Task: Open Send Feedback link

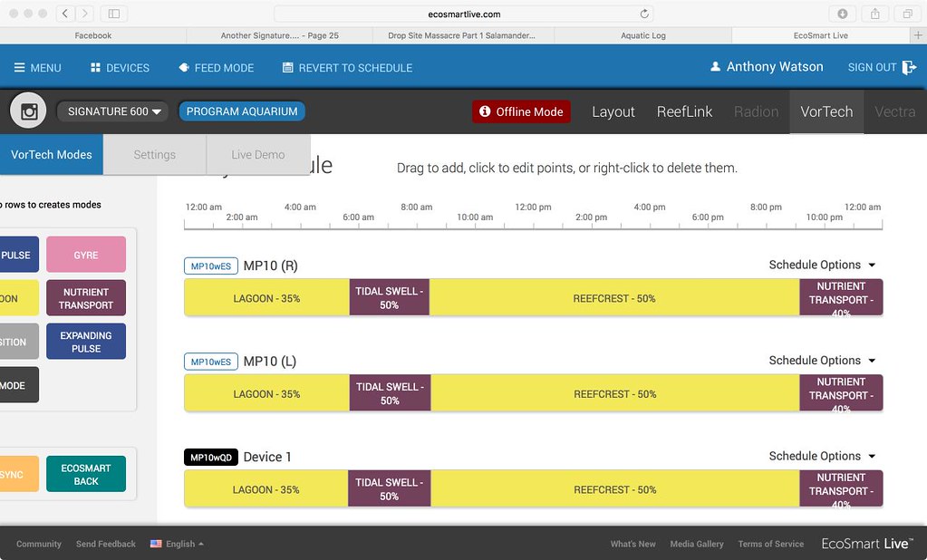Action: click(x=106, y=544)
